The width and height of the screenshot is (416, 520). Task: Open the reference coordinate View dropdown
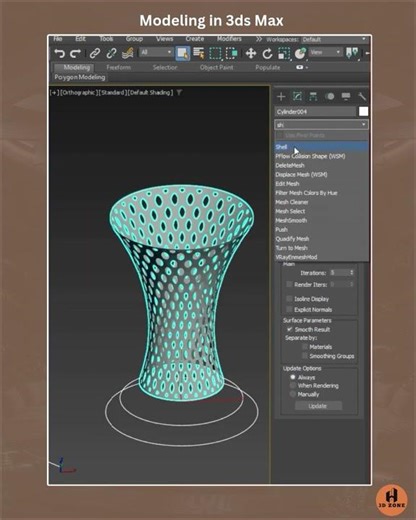point(325,52)
